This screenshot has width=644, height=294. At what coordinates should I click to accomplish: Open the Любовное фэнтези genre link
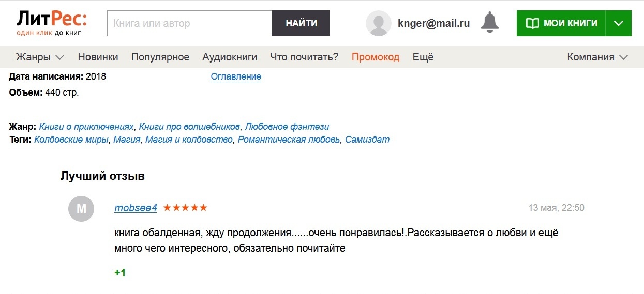pos(287,127)
